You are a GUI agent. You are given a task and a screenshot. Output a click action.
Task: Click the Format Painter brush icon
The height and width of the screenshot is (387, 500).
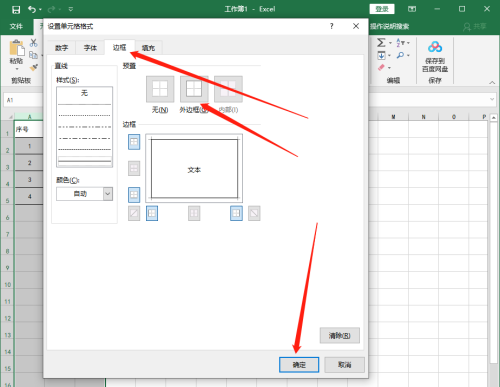point(34,67)
